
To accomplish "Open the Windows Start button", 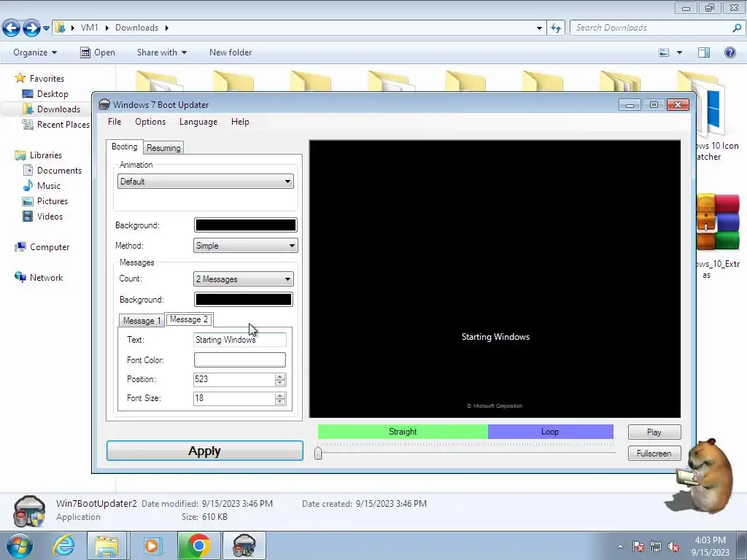I will pos(19,545).
